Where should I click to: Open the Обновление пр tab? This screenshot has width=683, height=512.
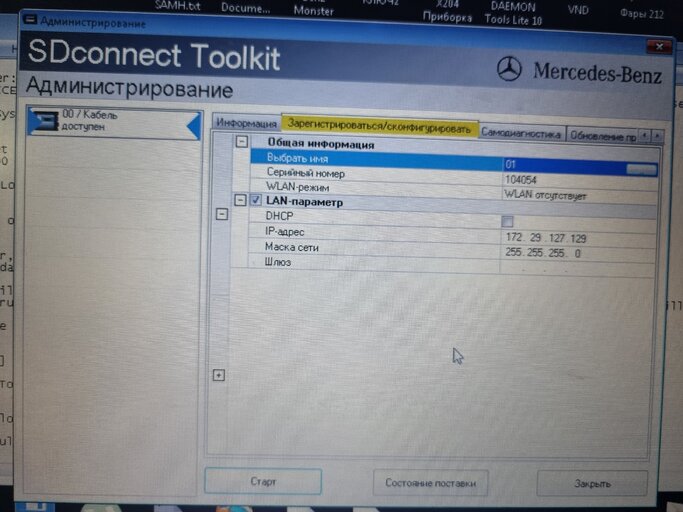pyautogui.click(x=602, y=136)
